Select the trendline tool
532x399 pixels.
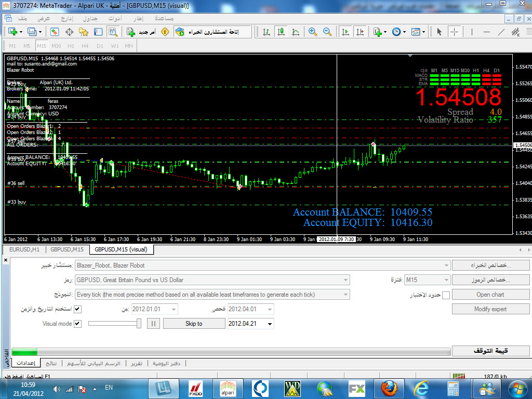point(501,32)
